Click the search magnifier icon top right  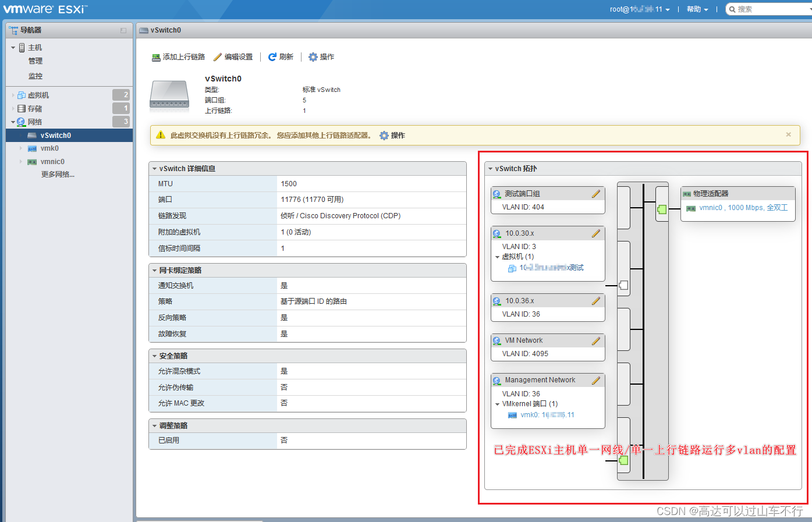click(x=731, y=9)
